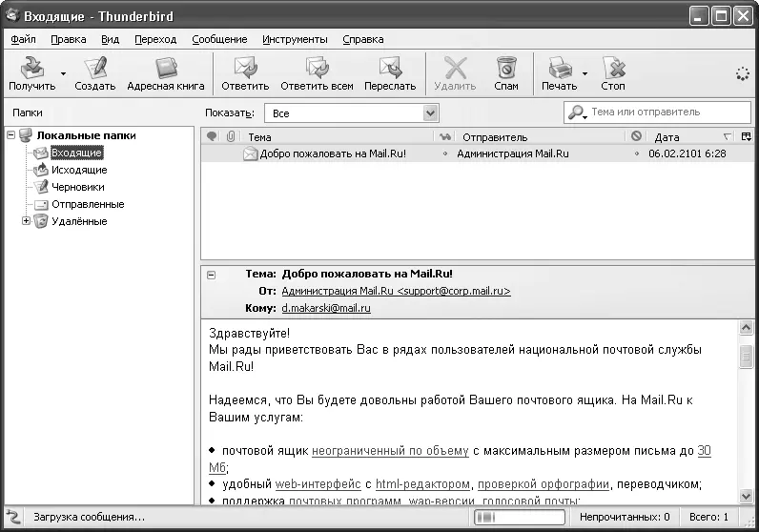Viewport: 759px width, 532px height.
Task: Click the thread column header icon
Action: coord(212,137)
